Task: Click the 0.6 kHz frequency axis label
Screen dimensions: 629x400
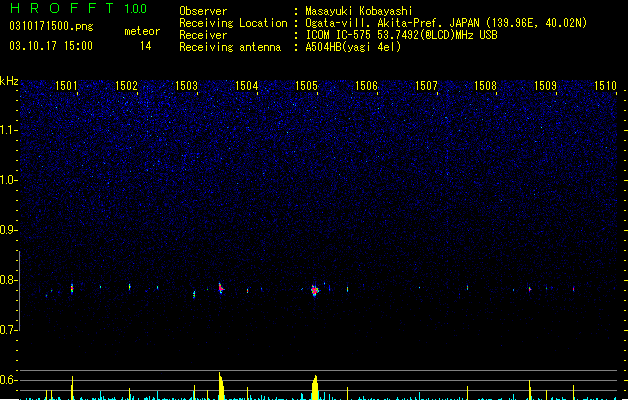Action: coord(8,380)
